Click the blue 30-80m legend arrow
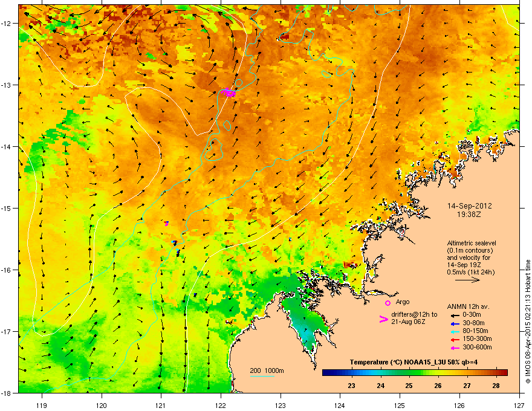 click(x=455, y=323)
